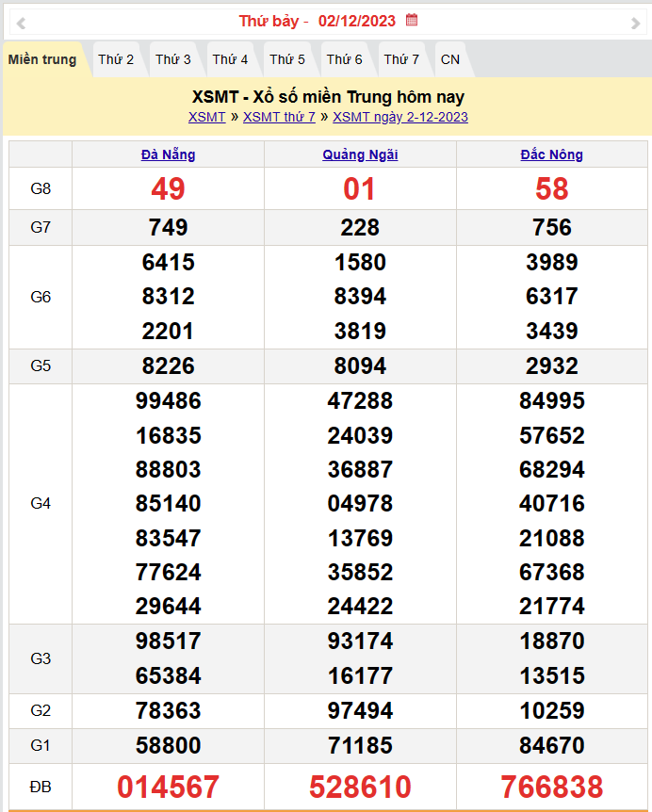Switch to the Thứ 2 tab
652x812 pixels.
pyautogui.click(x=116, y=59)
